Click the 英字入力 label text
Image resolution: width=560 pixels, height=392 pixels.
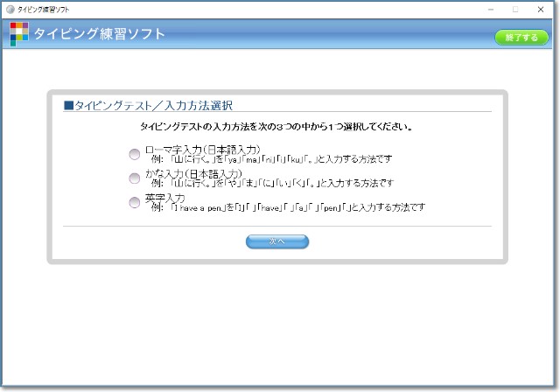click(x=164, y=198)
